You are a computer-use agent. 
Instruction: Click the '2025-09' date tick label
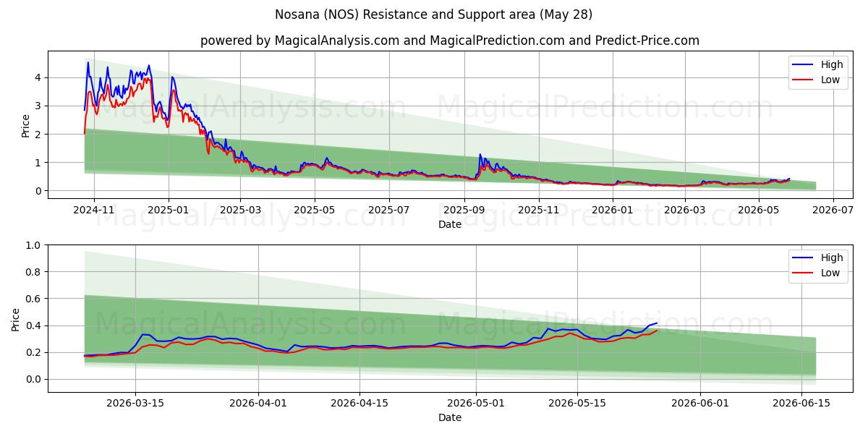click(464, 210)
